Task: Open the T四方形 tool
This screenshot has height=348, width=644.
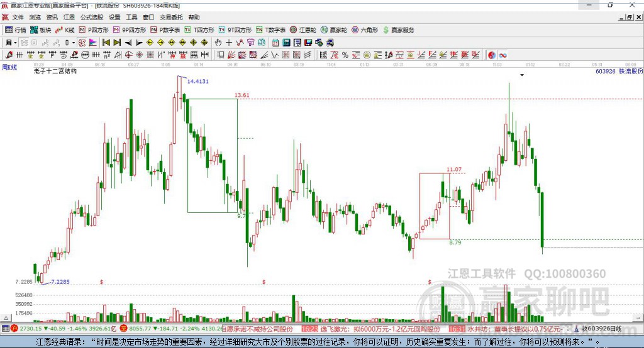Action: 199,30
